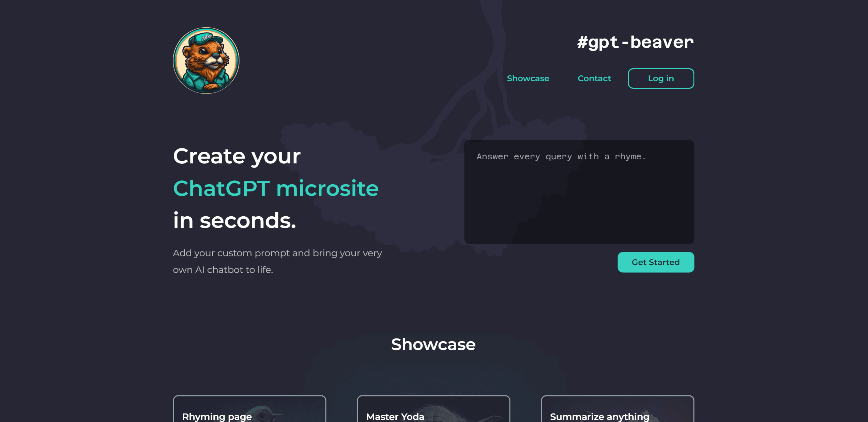Click the 'Create your' headline text

pos(237,156)
